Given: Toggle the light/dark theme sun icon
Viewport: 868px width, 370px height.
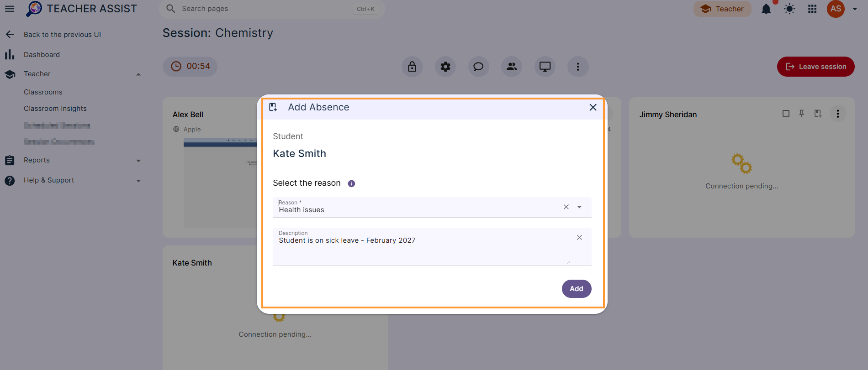Looking at the screenshot, I should tap(789, 9).
